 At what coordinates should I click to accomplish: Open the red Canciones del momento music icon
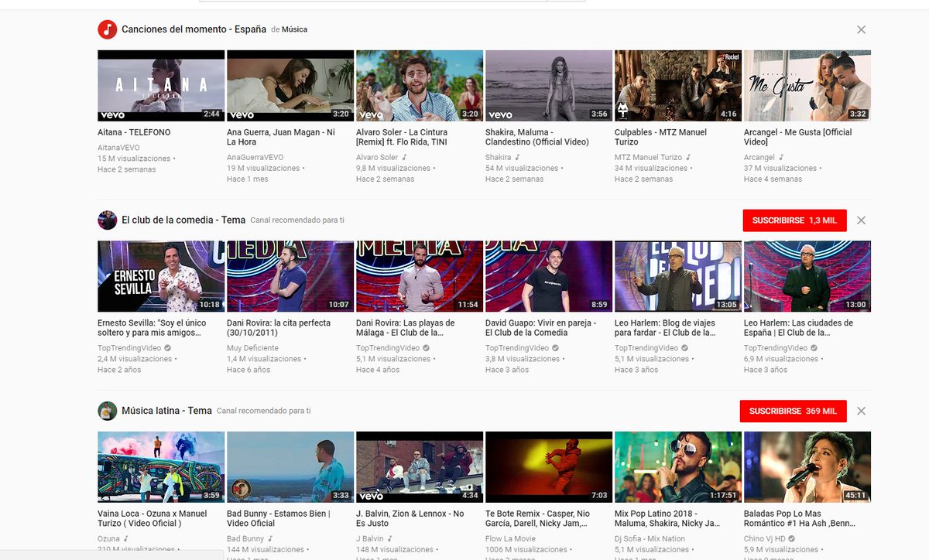click(107, 29)
